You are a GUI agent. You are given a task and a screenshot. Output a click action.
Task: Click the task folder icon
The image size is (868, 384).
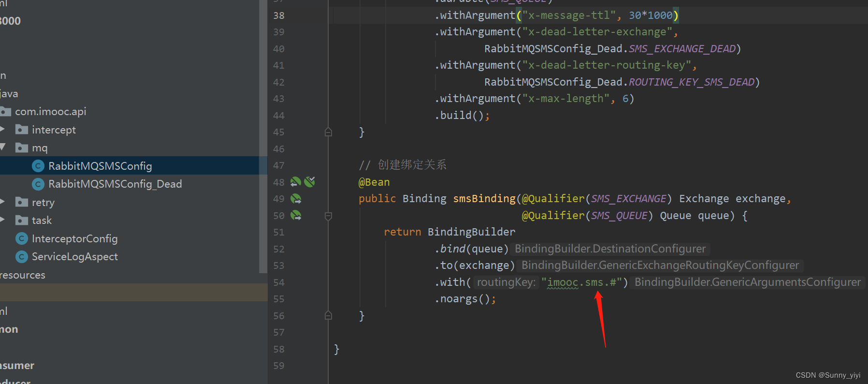pos(22,220)
